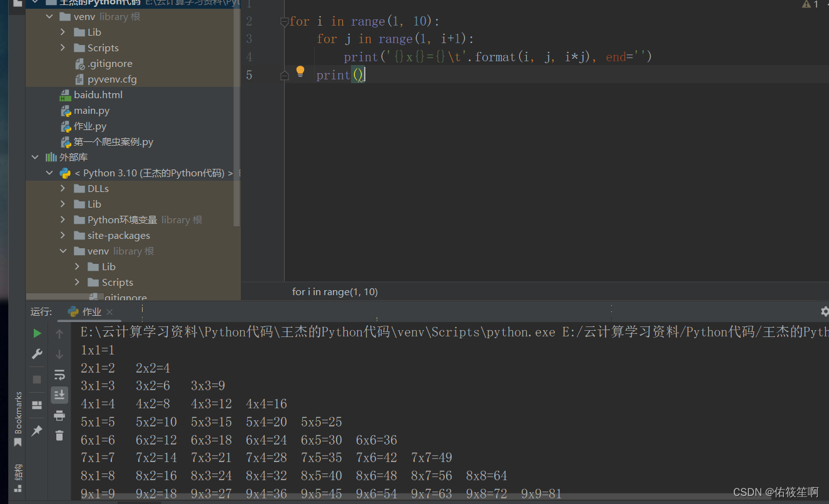Clear console output with trash icon
829x504 pixels.
(59, 435)
